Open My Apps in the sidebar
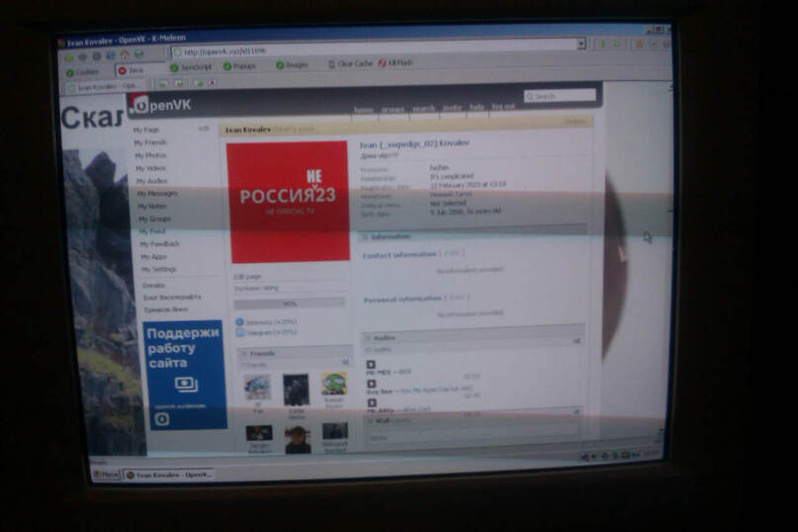This screenshot has width=798, height=532. (153, 257)
